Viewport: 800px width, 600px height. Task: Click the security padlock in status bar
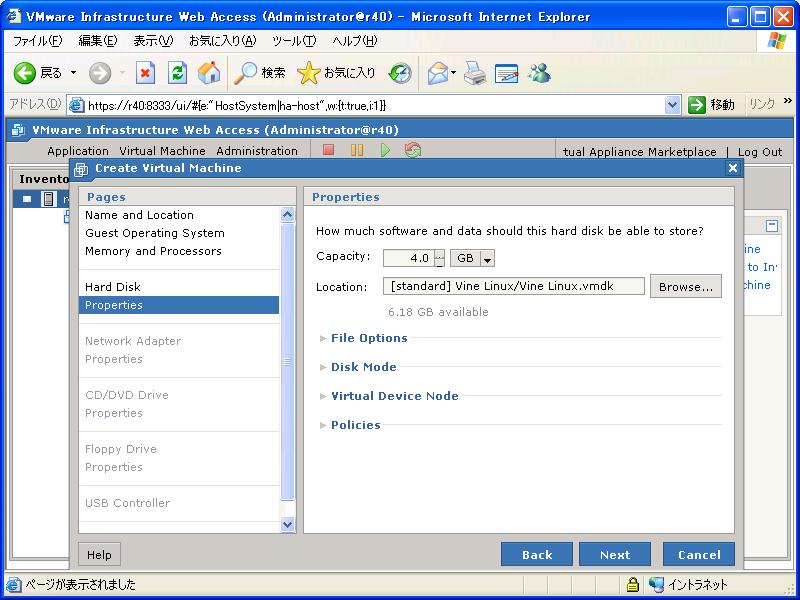(x=633, y=584)
